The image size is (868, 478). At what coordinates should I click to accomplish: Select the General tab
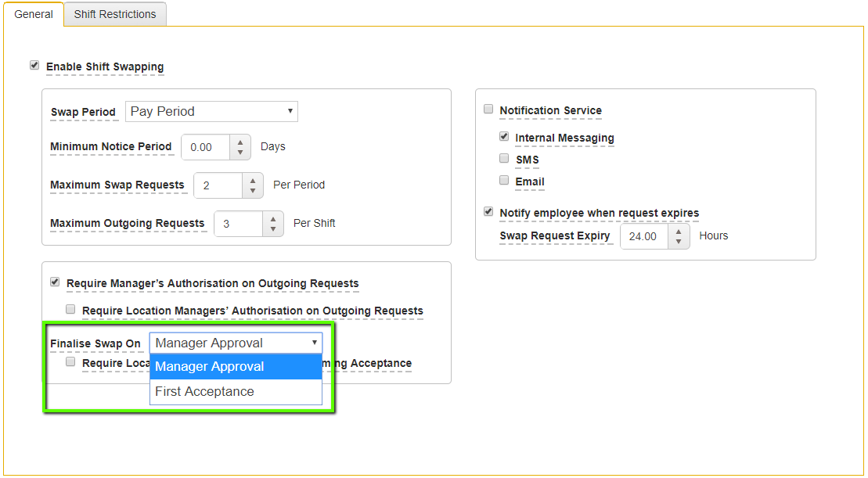pyautogui.click(x=34, y=14)
